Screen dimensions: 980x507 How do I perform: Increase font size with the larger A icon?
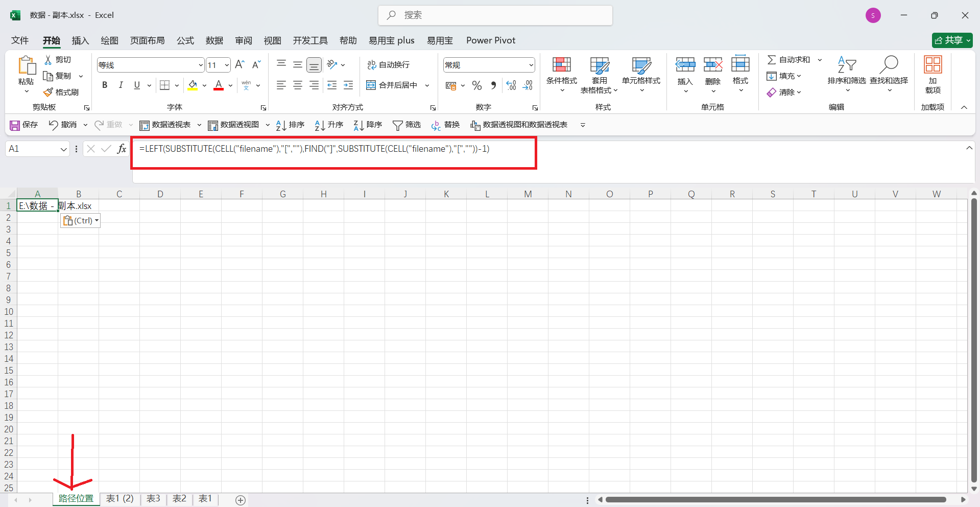(x=240, y=64)
